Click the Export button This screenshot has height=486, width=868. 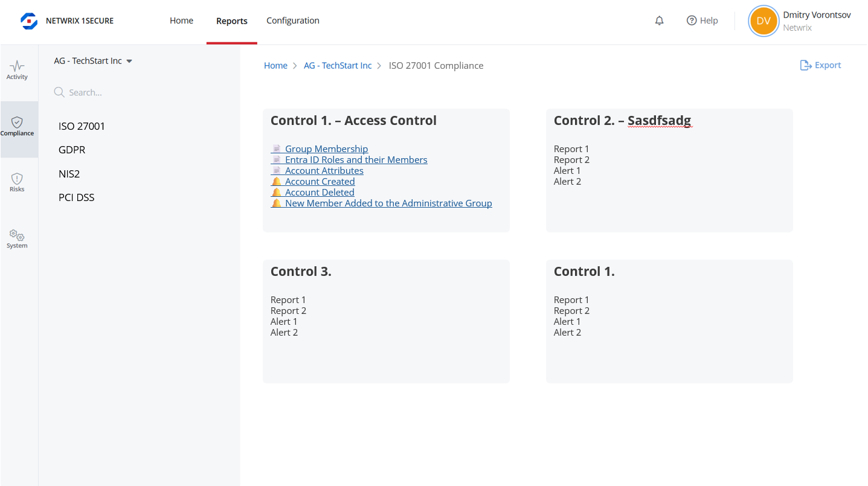coord(820,65)
